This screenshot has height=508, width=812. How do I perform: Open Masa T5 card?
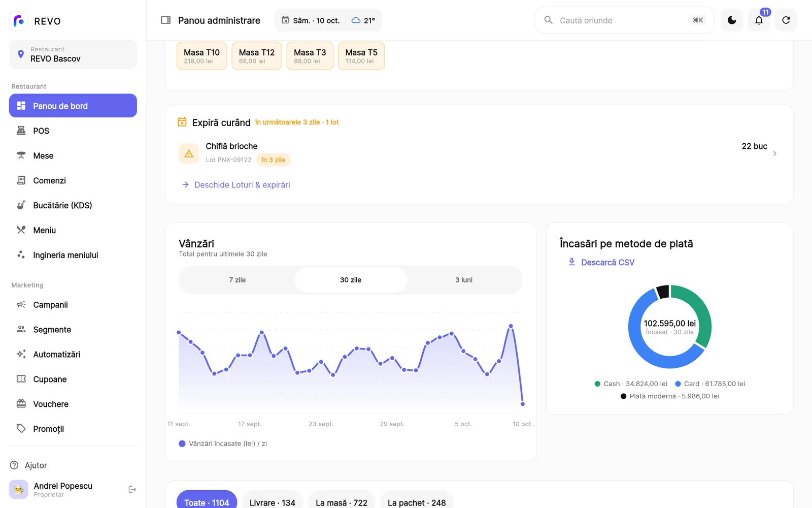361,56
